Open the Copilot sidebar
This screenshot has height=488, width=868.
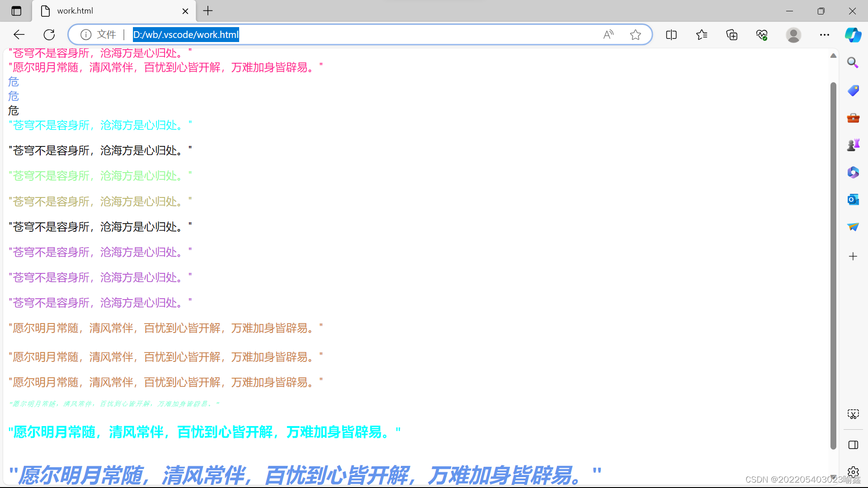coord(853,35)
